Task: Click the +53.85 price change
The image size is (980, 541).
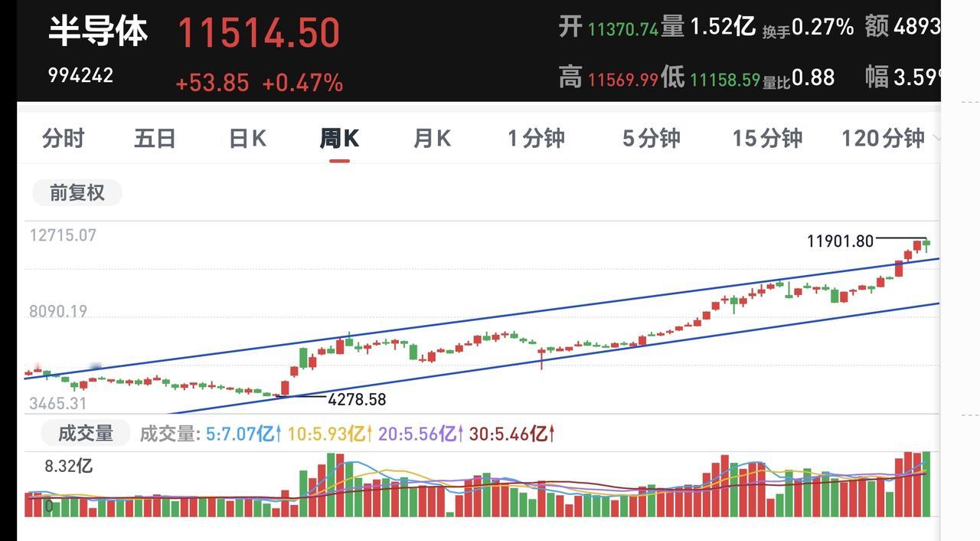Action: 212,83
